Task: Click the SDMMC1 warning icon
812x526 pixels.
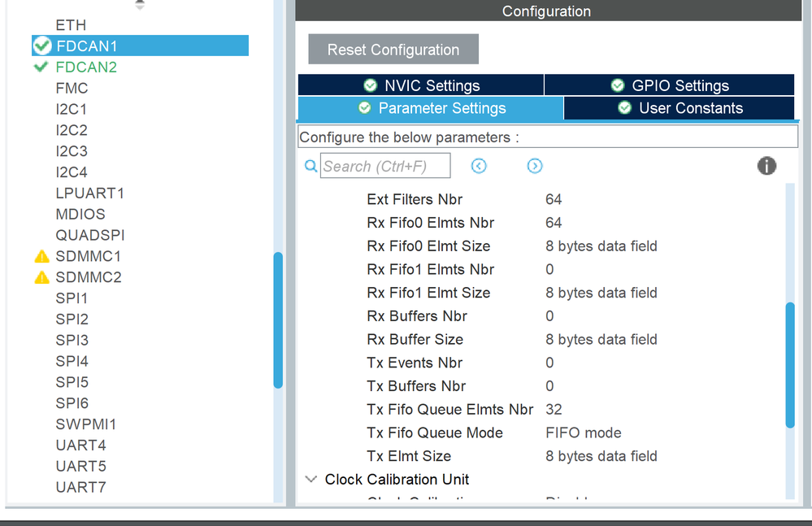Action: pyautogui.click(x=42, y=256)
